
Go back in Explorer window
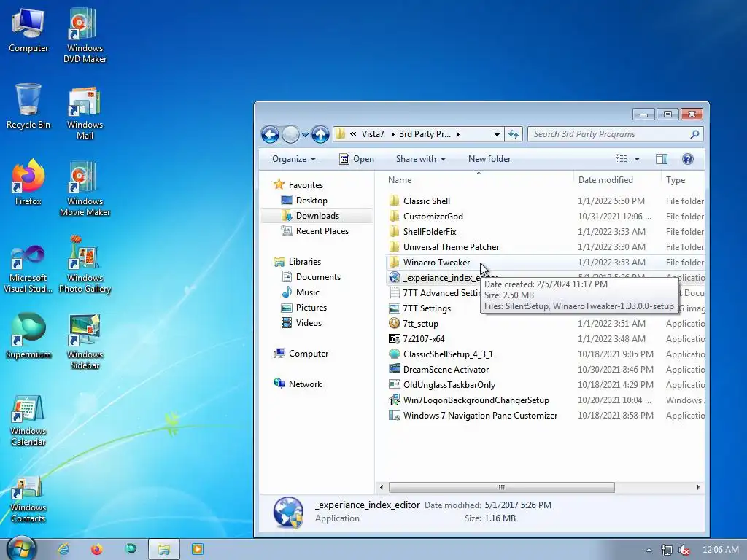270,135
